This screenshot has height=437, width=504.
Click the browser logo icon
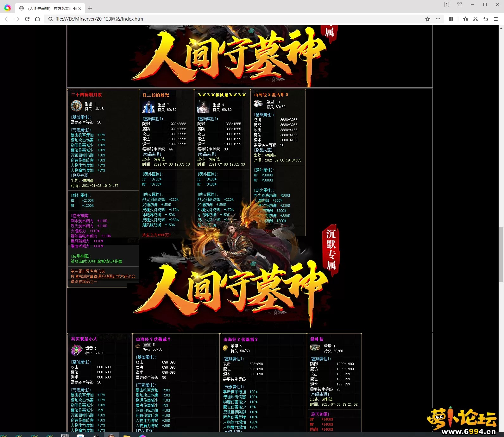coord(7,8)
